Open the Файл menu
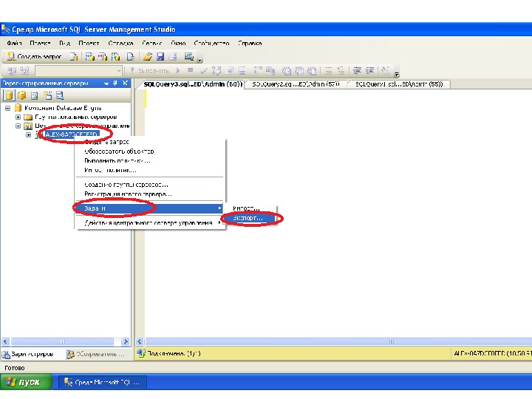Image resolution: width=532 pixels, height=399 pixels. pos(14,44)
